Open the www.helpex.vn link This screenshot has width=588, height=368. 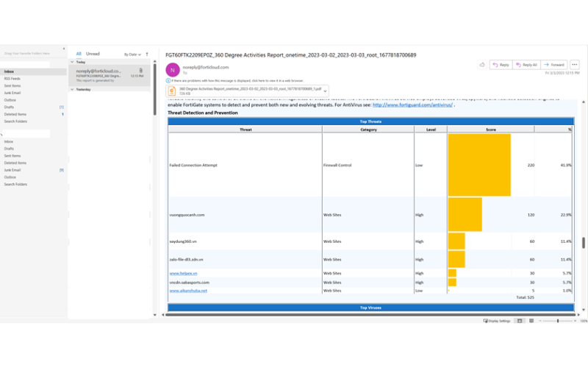click(x=183, y=273)
